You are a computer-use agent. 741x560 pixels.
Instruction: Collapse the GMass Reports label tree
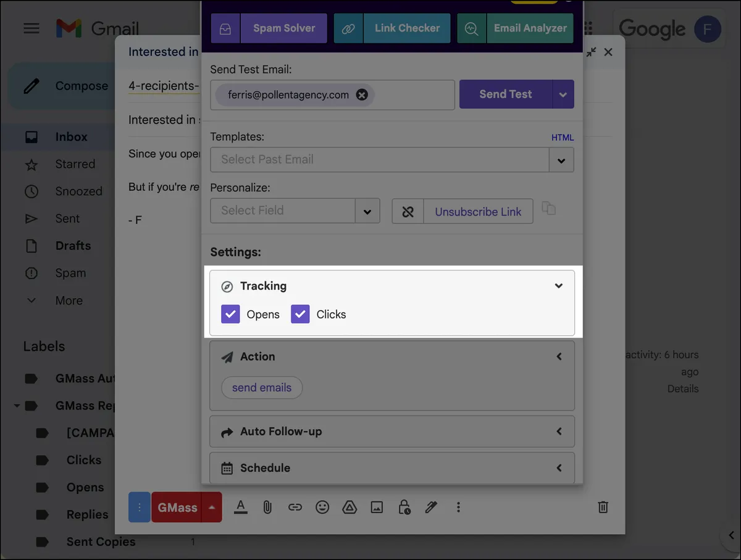(17, 406)
